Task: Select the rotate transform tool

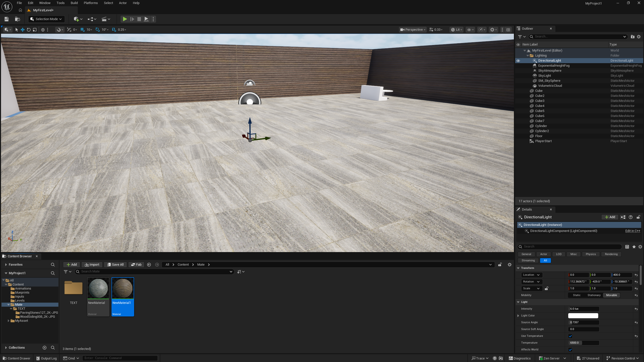Action: click(29, 30)
